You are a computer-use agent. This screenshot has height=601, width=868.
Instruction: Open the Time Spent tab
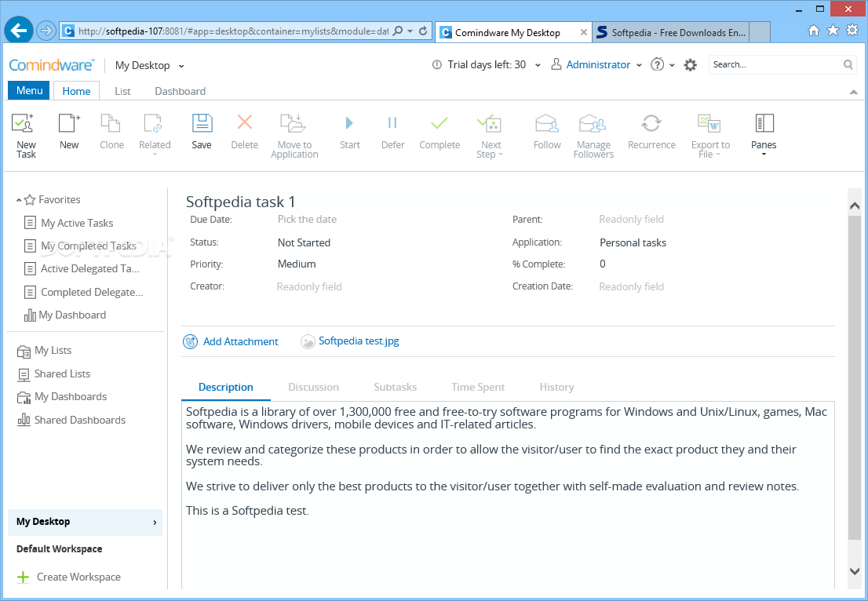click(x=478, y=388)
